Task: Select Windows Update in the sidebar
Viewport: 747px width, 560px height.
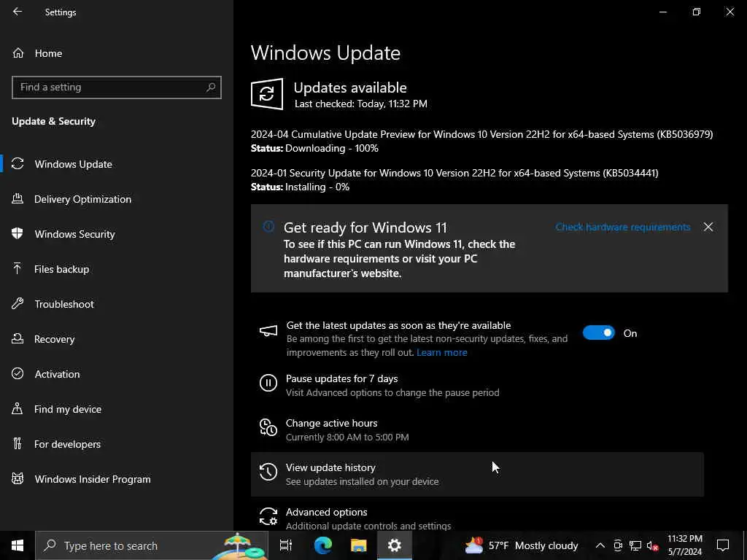Action: point(117,164)
